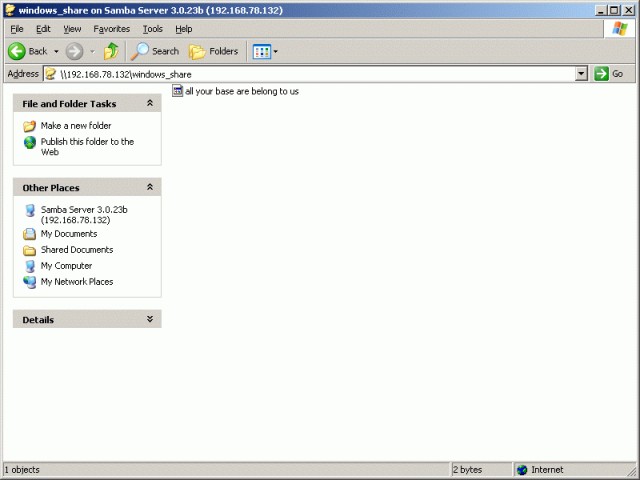640x480 pixels.
Task: Click the My Network Places icon
Action: tap(29, 282)
